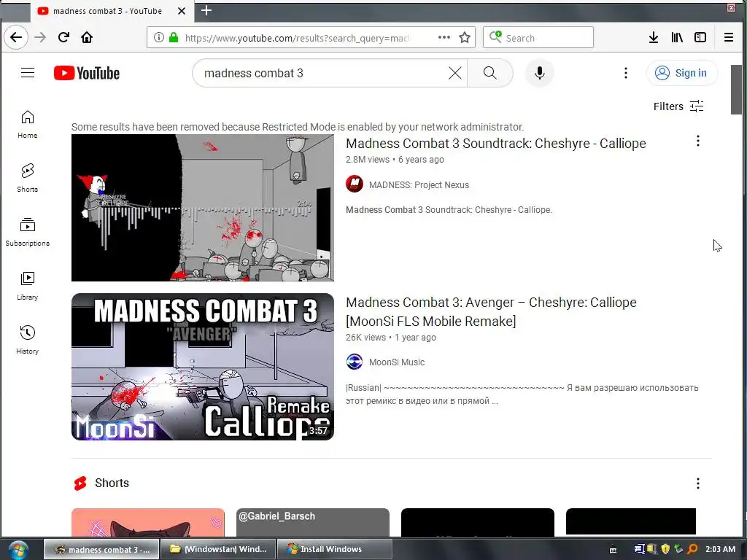This screenshot has height=560, width=747.
Task: Click the Firefox Search field
Action: [x=538, y=38]
